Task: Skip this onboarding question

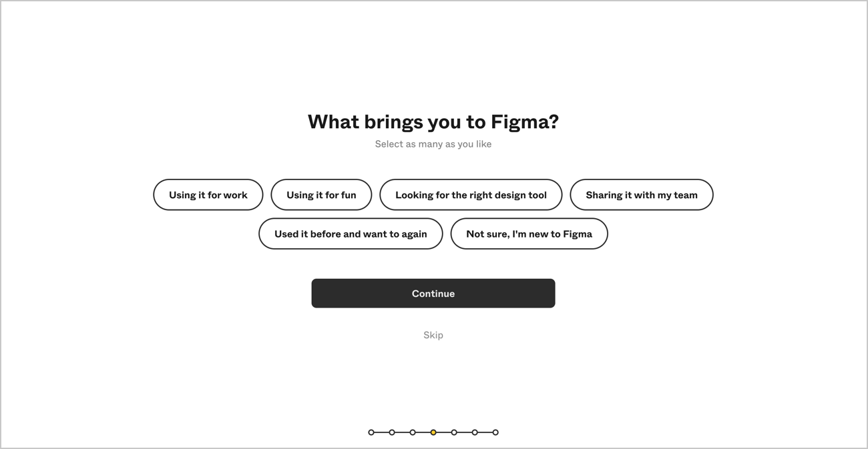Action: [x=433, y=335]
